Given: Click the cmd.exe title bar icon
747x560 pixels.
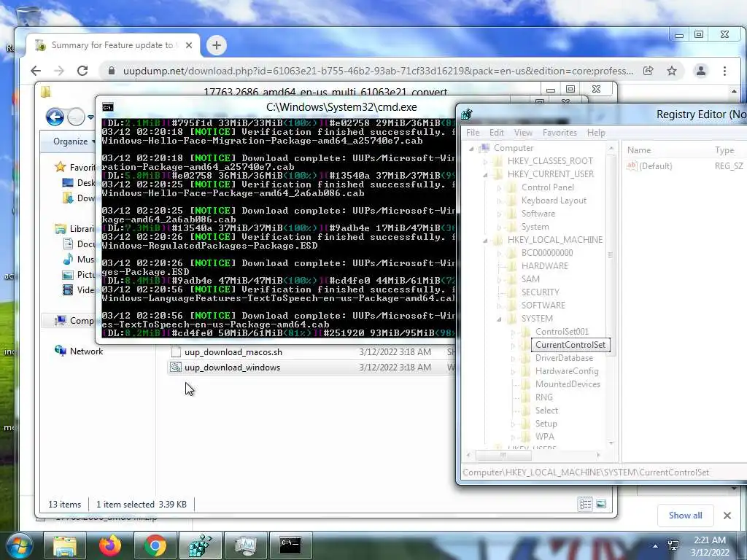Looking at the screenshot, I should tap(108, 107).
